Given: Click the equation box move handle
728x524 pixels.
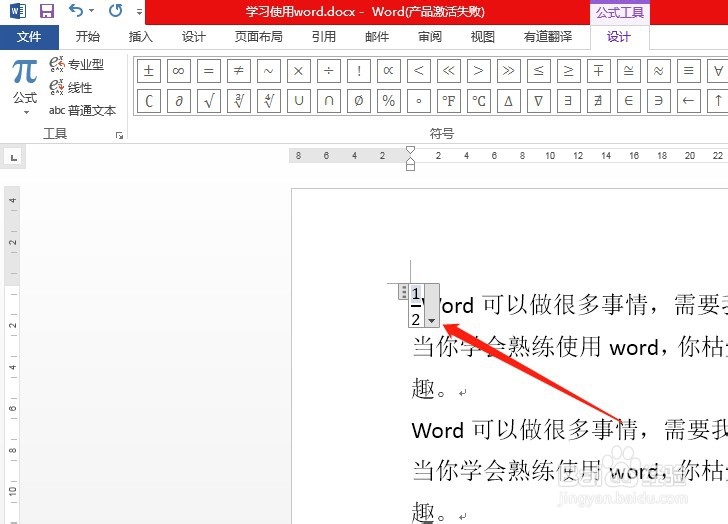Looking at the screenshot, I should coord(403,292).
